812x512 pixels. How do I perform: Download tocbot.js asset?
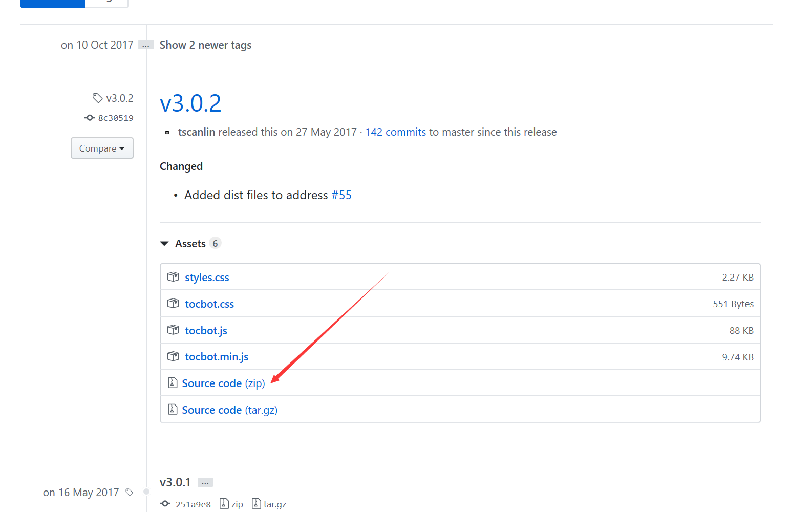[206, 330]
